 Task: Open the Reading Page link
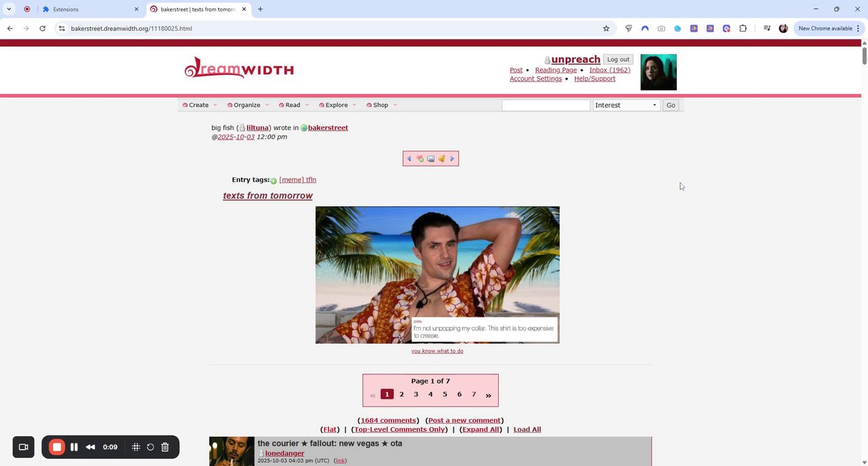point(556,70)
